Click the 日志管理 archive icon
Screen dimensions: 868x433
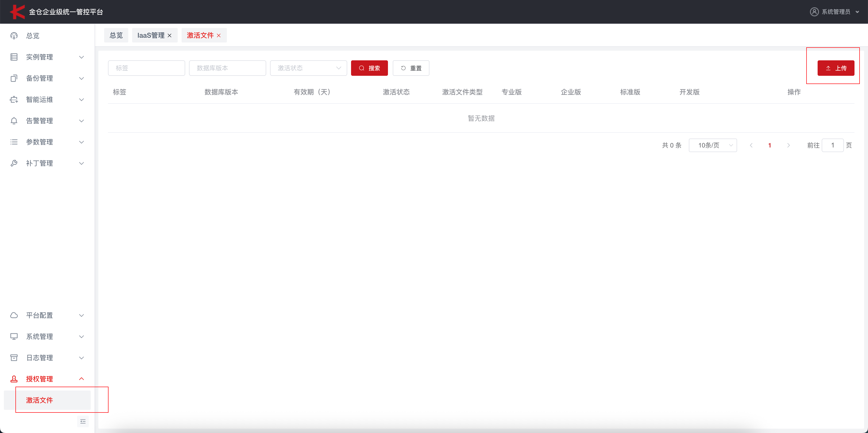14,358
